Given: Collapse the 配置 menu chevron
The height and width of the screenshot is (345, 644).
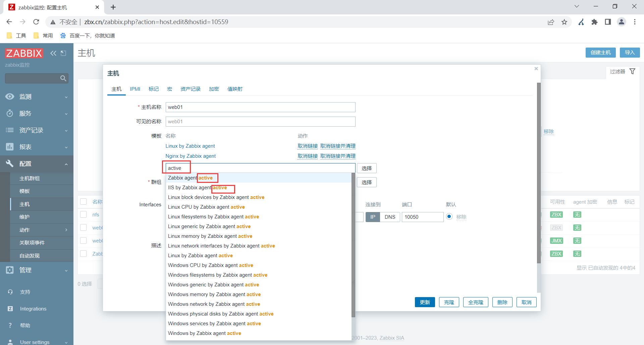Looking at the screenshot, I should pyautogui.click(x=66, y=164).
